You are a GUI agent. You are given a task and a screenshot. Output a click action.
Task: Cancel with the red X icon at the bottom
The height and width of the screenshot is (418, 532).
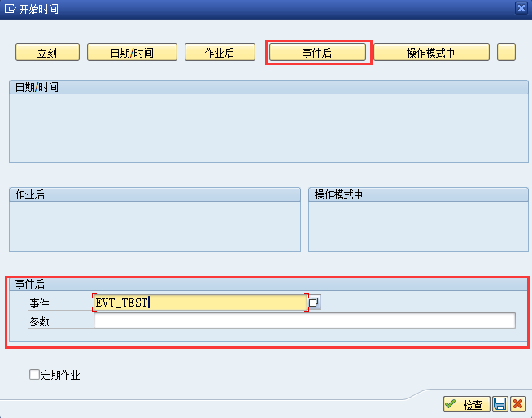pos(518,404)
